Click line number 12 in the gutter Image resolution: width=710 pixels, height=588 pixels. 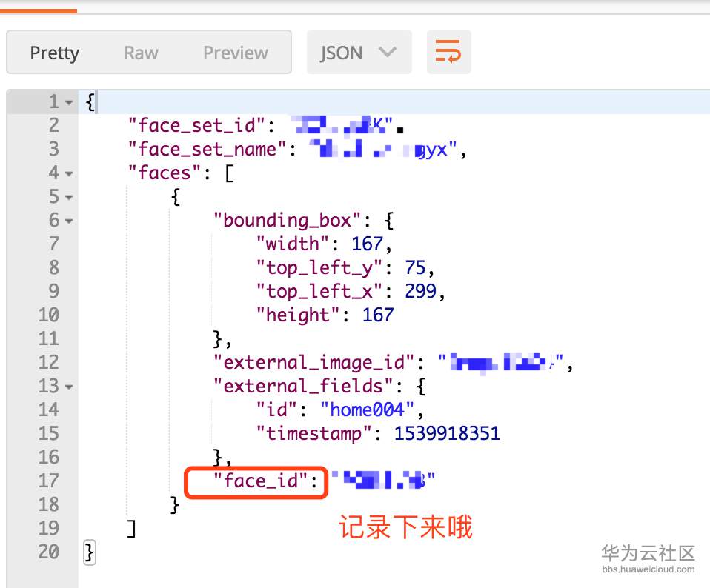(x=49, y=362)
